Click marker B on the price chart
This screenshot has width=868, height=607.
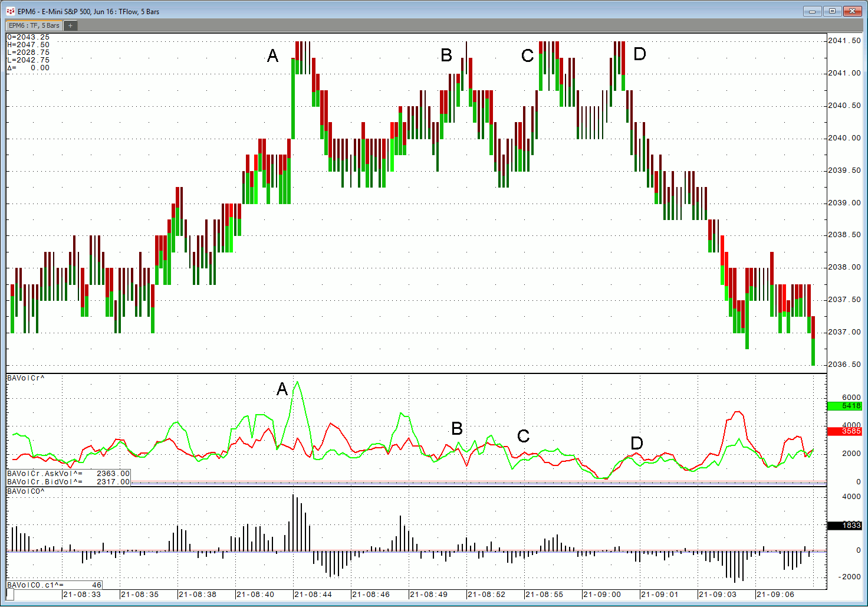pos(446,55)
